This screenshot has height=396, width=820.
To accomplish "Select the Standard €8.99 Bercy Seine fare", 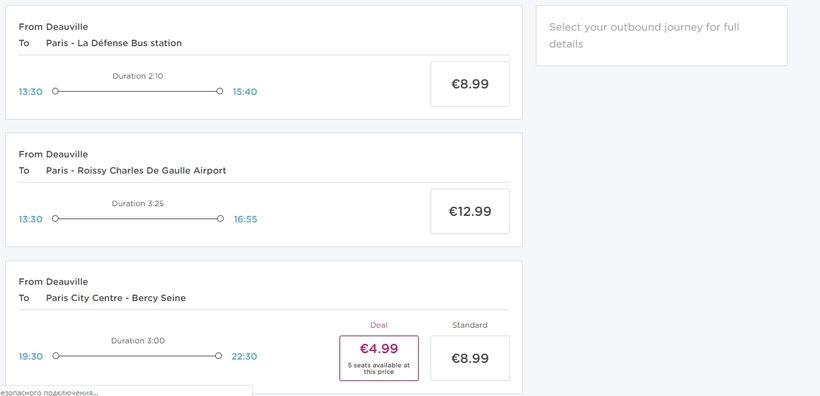I will coord(470,358).
